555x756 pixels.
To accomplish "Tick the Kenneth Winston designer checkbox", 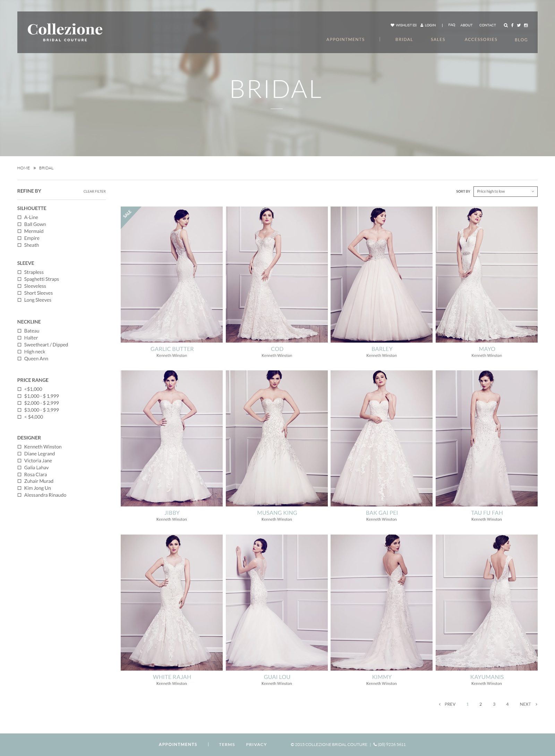I will tap(19, 447).
